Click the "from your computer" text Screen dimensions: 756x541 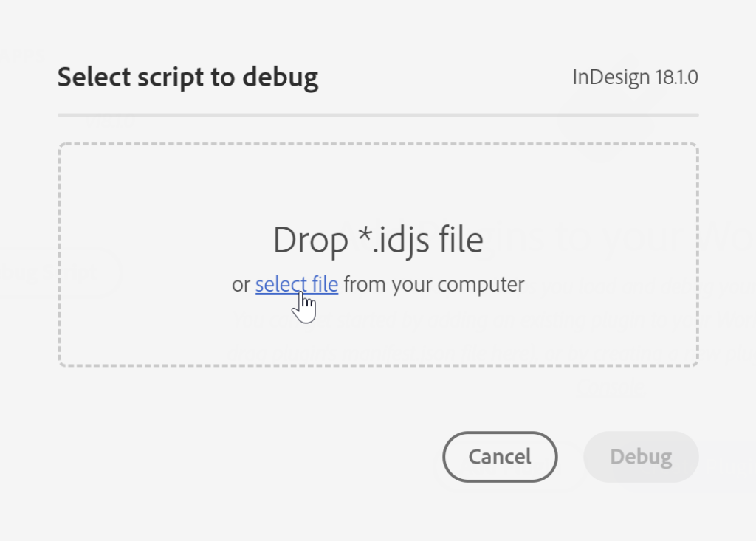click(x=434, y=284)
